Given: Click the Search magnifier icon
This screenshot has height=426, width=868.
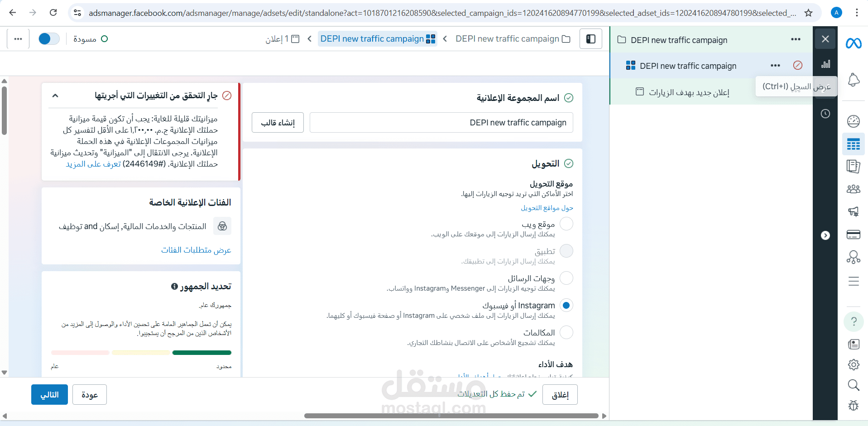Looking at the screenshot, I should click(x=854, y=385).
